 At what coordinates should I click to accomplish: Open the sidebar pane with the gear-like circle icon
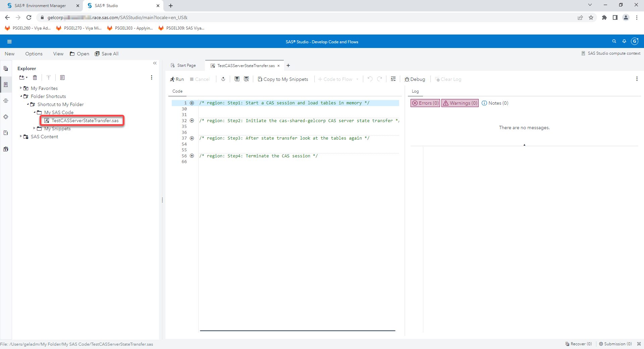click(x=6, y=117)
